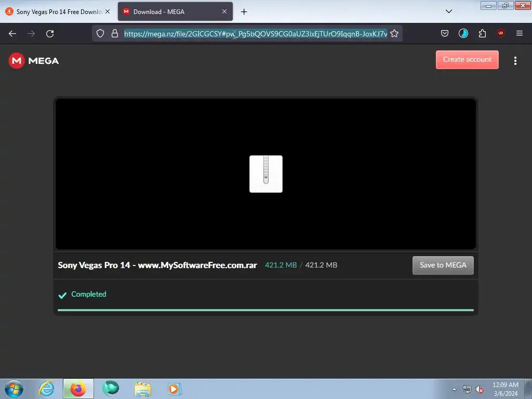Image resolution: width=532 pixels, height=399 pixels.
Task: Open Windows Explorer folder on taskbar
Action: [x=143, y=389]
